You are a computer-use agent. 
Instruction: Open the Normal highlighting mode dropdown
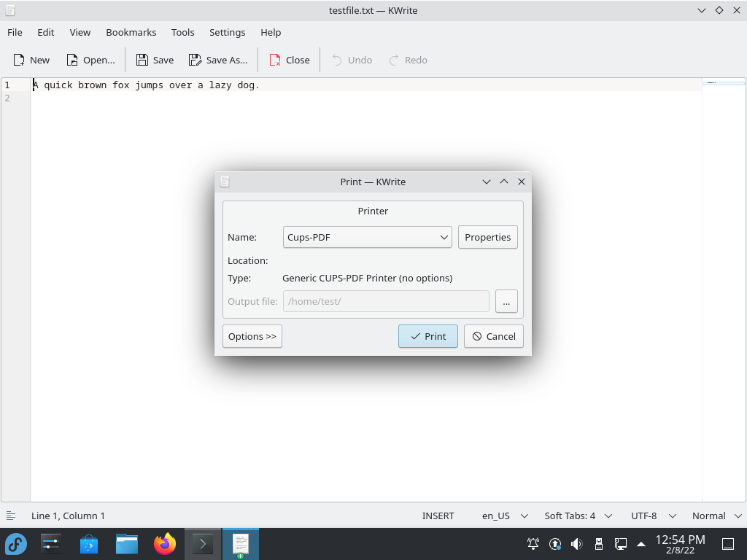tap(717, 516)
